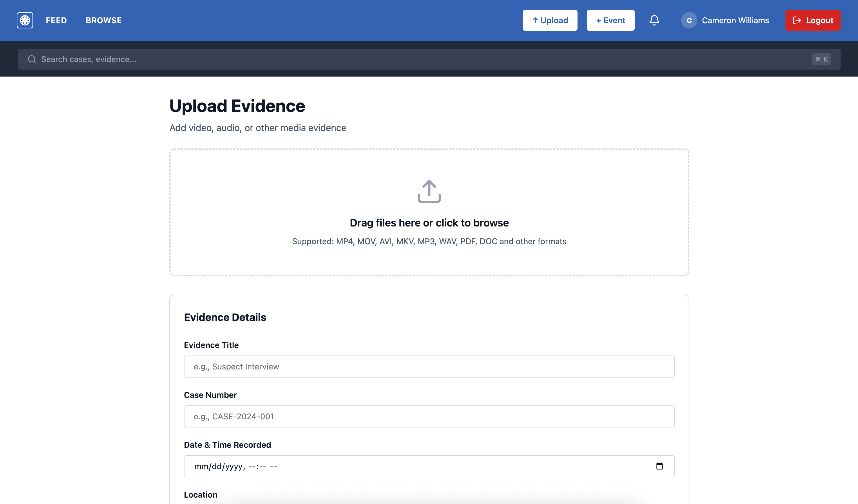Click the Case Number input
This screenshot has width=858, height=504.
coord(429,416)
